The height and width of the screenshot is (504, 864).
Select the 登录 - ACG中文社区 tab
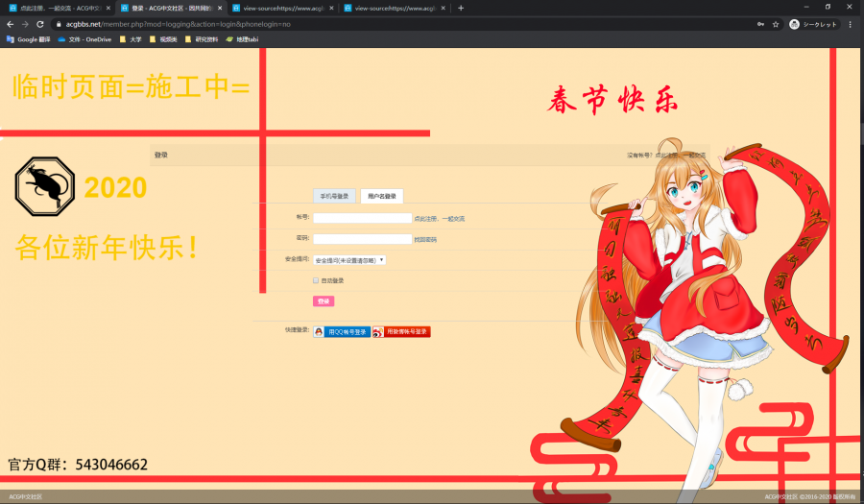click(x=171, y=8)
